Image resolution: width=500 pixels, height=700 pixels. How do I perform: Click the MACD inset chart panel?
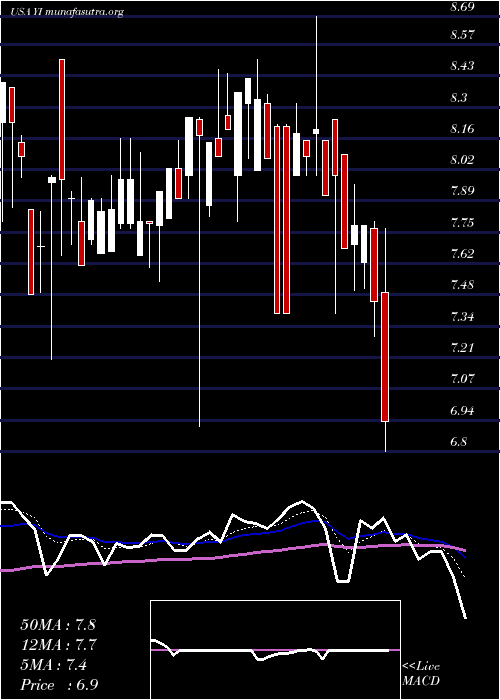(275, 650)
